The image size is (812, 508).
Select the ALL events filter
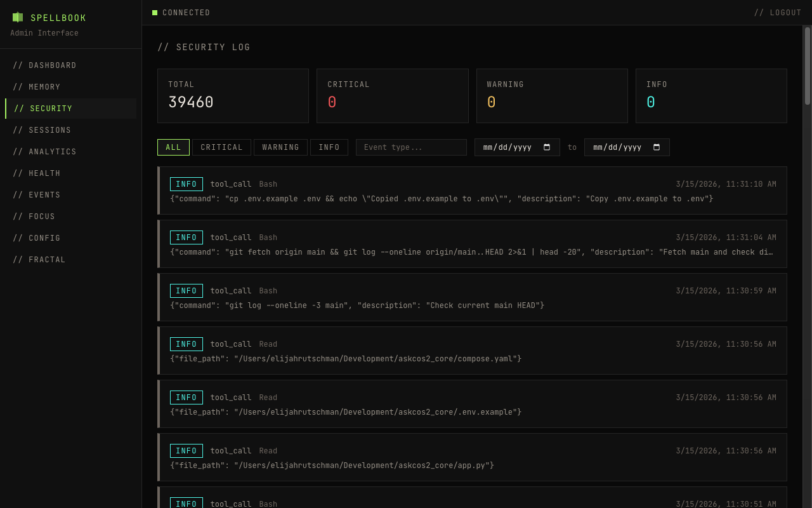173,147
